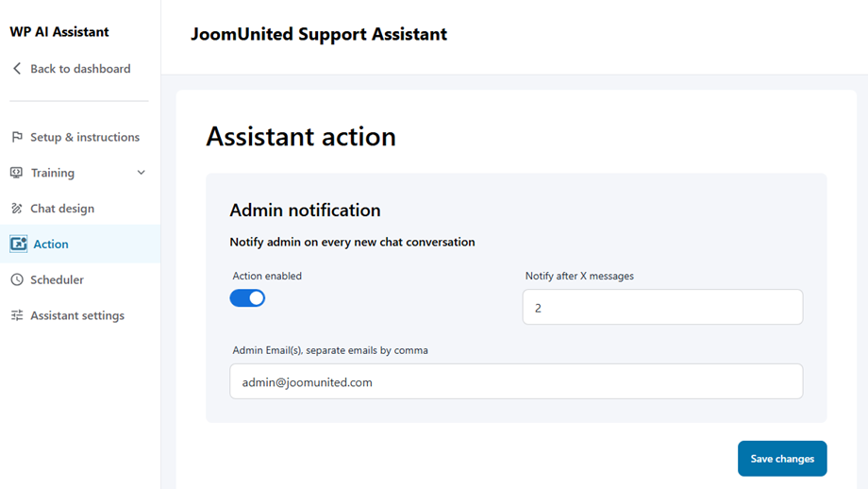868x489 pixels.
Task: Click the back arrow icon in sidebar
Action: pos(17,69)
